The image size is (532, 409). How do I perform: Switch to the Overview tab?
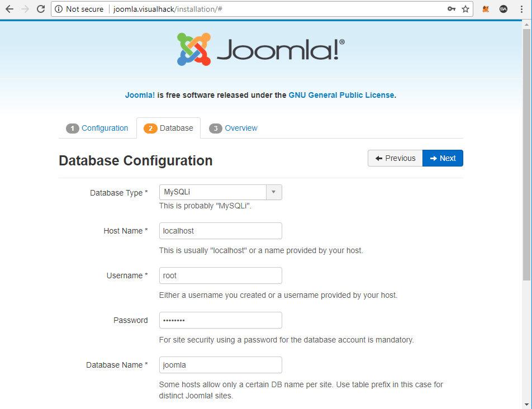click(x=234, y=128)
